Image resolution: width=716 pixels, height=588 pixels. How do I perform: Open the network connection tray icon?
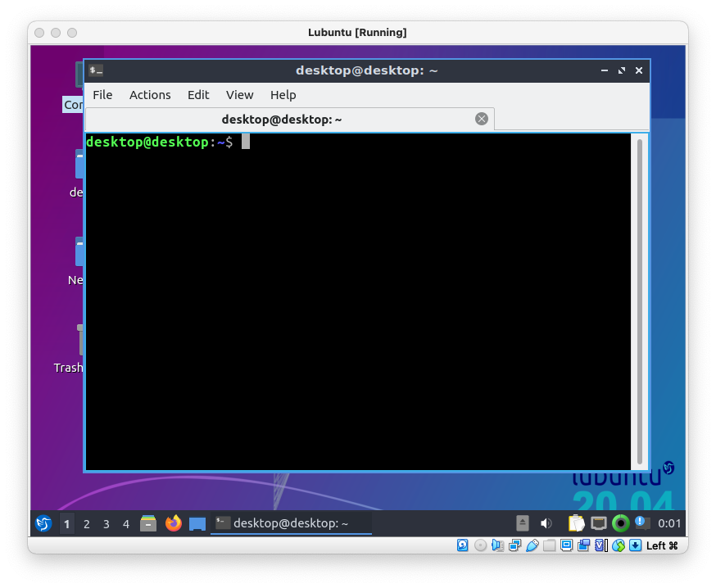[x=599, y=523]
